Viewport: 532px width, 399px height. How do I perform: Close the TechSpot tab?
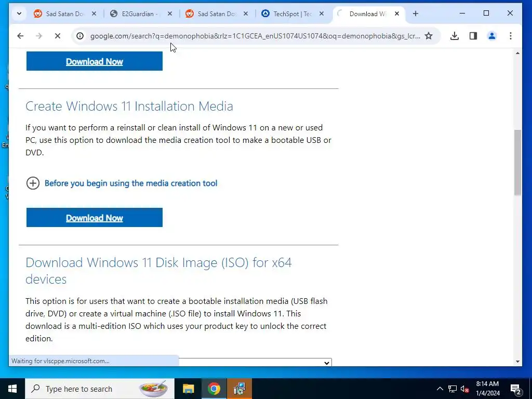click(x=322, y=14)
